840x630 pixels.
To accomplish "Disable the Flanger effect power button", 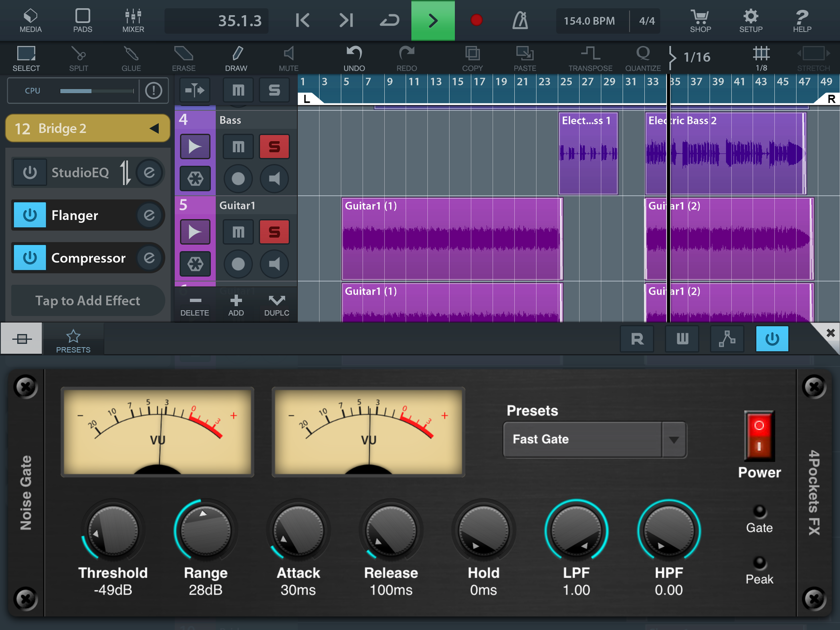I will tap(30, 215).
